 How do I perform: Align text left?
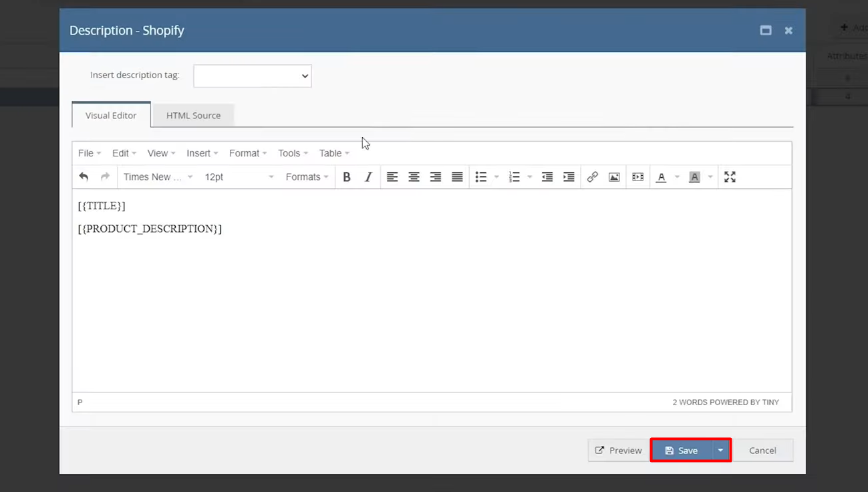point(392,177)
